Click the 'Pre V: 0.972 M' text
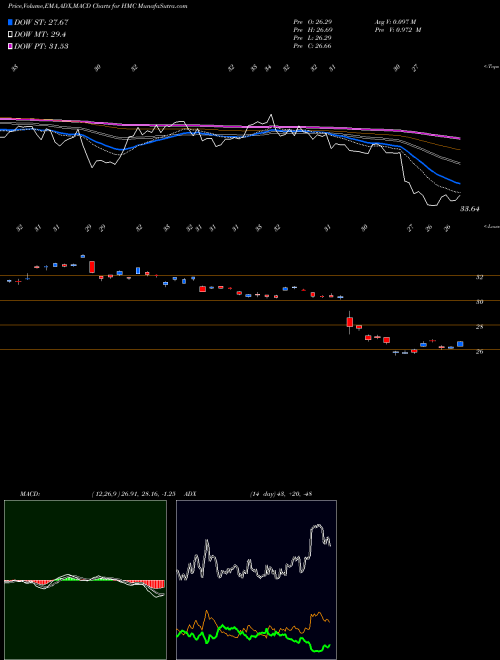Screen dimensions: 500x660 coord(398,30)
